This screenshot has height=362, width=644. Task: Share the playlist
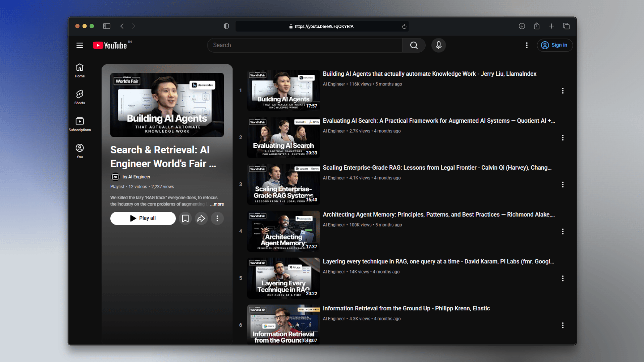click(201, 219)
